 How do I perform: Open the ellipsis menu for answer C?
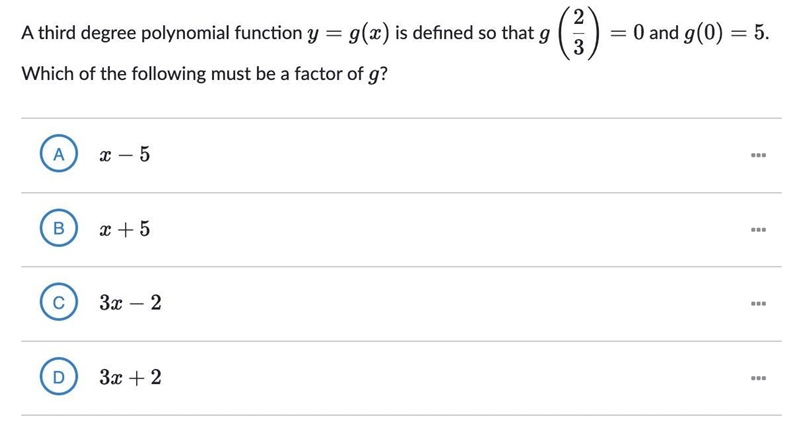coord(758,303)
